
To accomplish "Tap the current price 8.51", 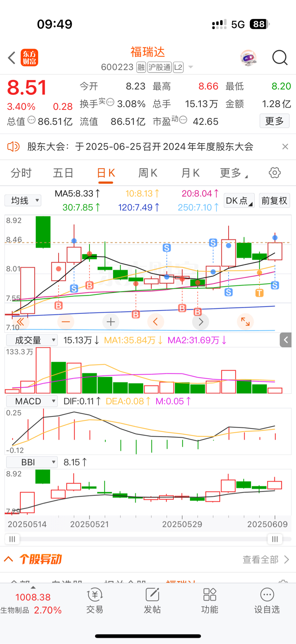I will (x=27, y=88).
